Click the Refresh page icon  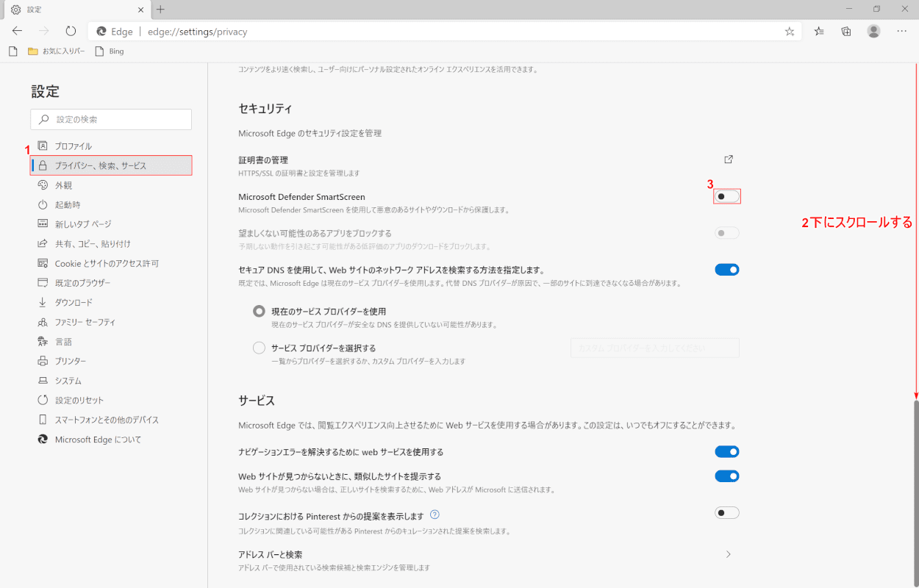point(71,32)
